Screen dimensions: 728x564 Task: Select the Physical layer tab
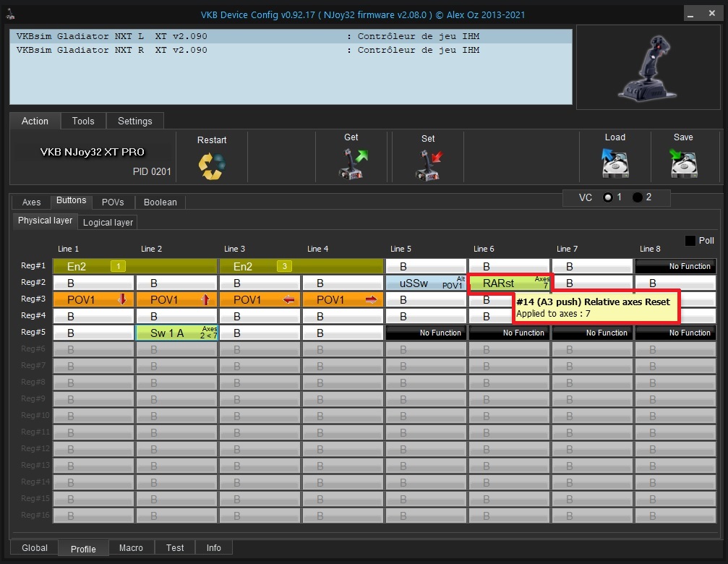[45, 221]
